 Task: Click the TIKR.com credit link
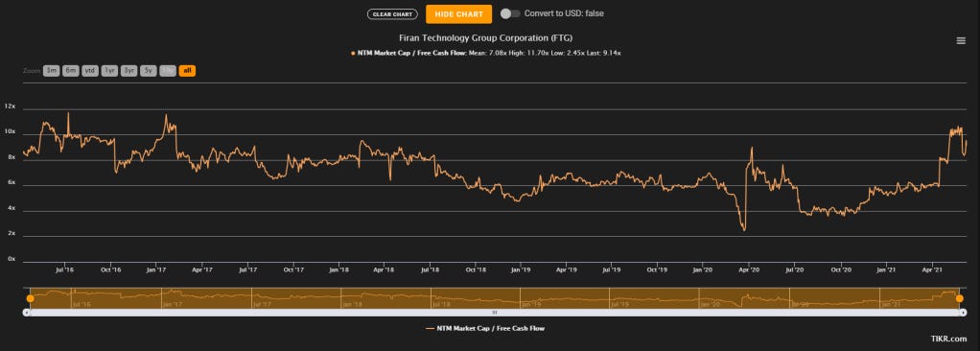(948, 339)
